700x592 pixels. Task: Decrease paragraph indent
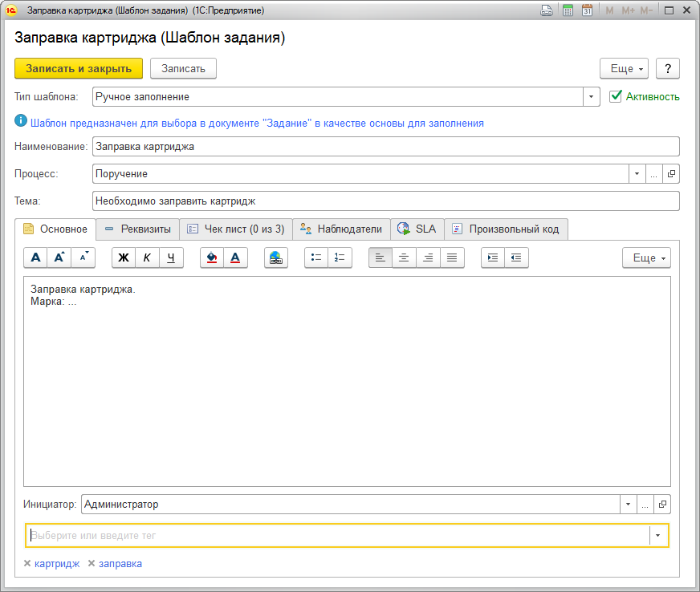tap(516, 257)
